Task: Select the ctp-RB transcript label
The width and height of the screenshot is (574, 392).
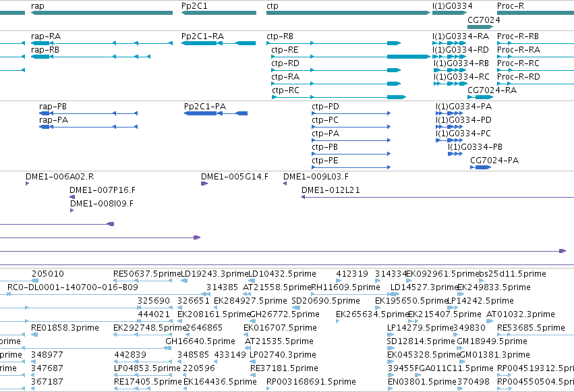Action: 280,36
